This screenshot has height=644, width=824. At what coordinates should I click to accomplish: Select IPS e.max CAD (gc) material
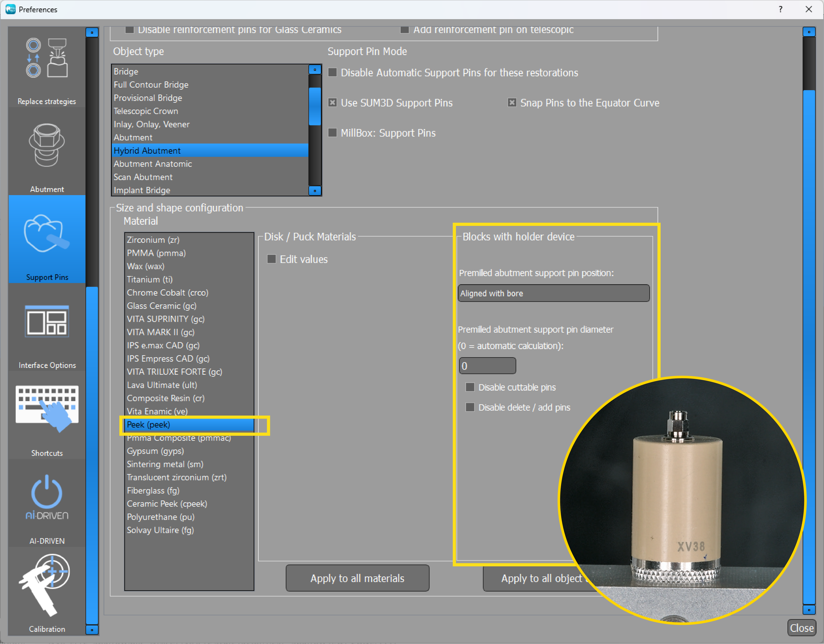[189, 345]
